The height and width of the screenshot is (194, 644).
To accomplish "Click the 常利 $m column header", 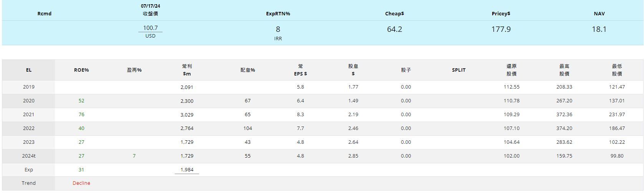I will [187, 70].
